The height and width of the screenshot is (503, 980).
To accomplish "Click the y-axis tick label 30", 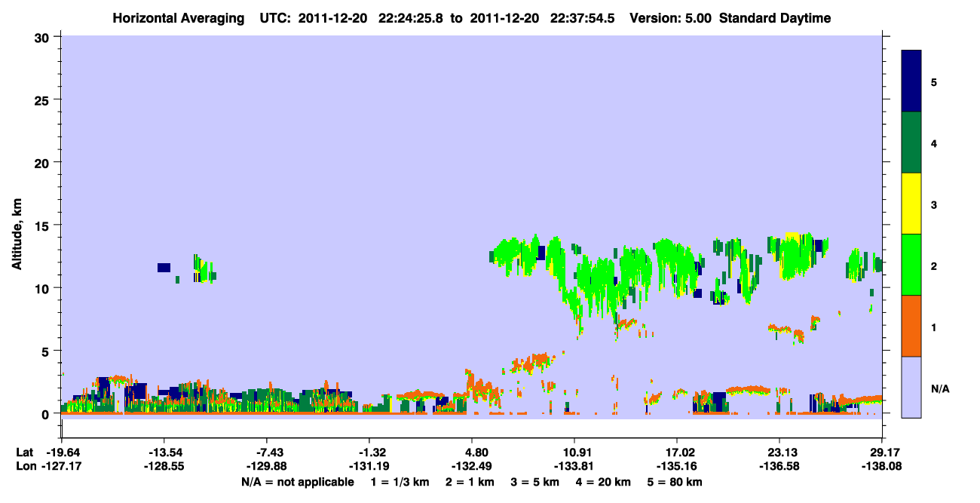I will [x=44, y=36].
